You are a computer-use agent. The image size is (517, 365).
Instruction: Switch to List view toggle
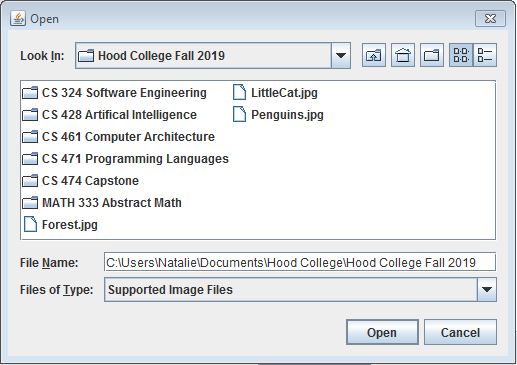(461, 55)
